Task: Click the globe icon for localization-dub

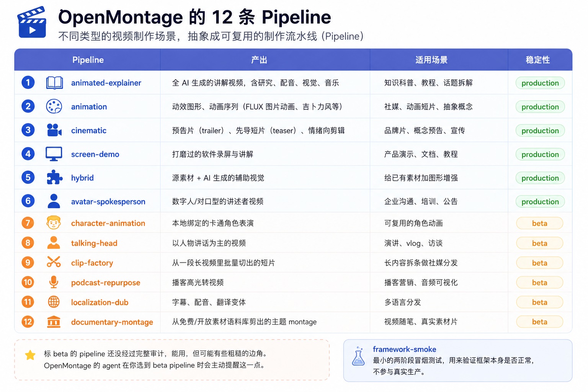Action: click(54, 302)
